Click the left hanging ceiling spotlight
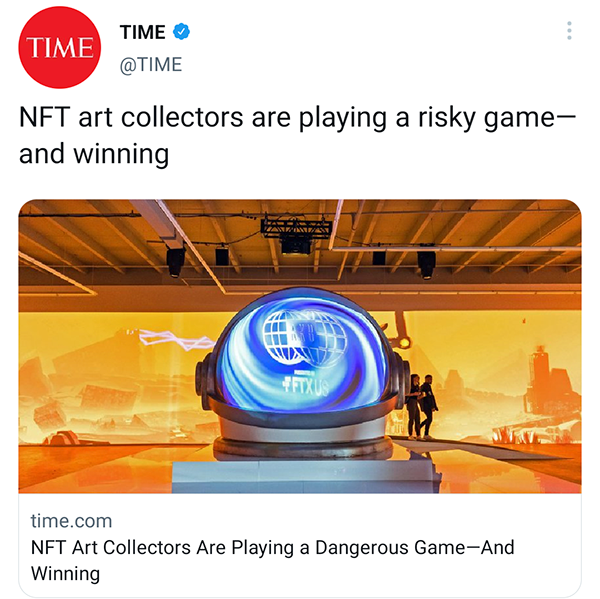Image resolution: width=600 pixels, height=599 pixels. (176, 261)
